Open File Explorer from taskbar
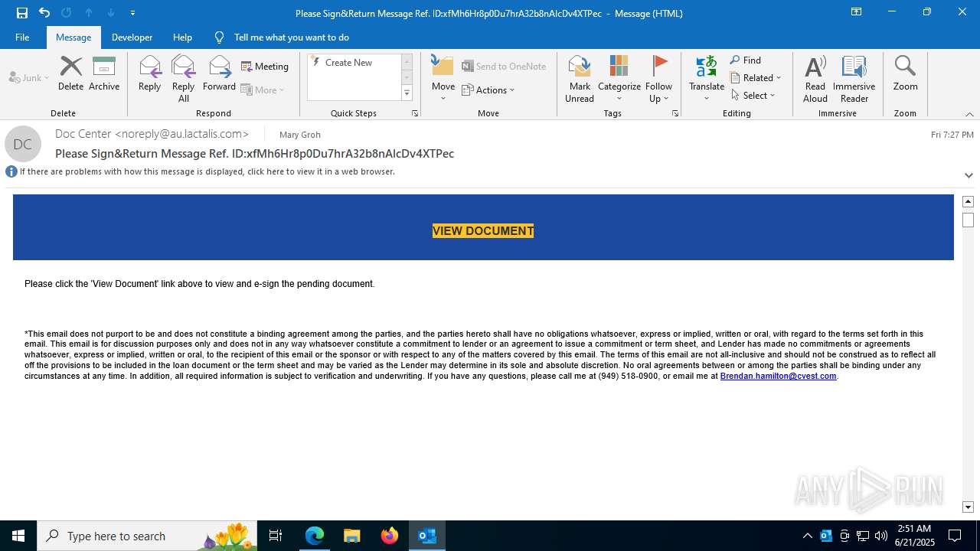The image size is (980, 551). coord(352,536)
